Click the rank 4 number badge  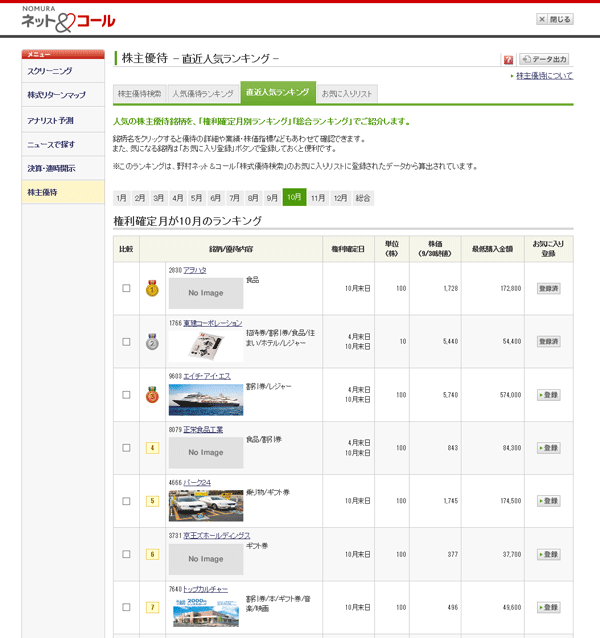(x=152, y=448)
